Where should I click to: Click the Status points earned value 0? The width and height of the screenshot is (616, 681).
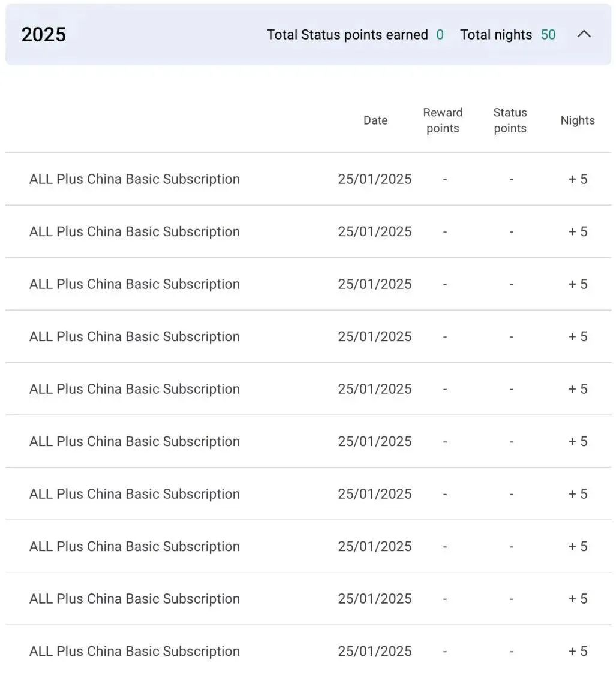pos(440,35)
